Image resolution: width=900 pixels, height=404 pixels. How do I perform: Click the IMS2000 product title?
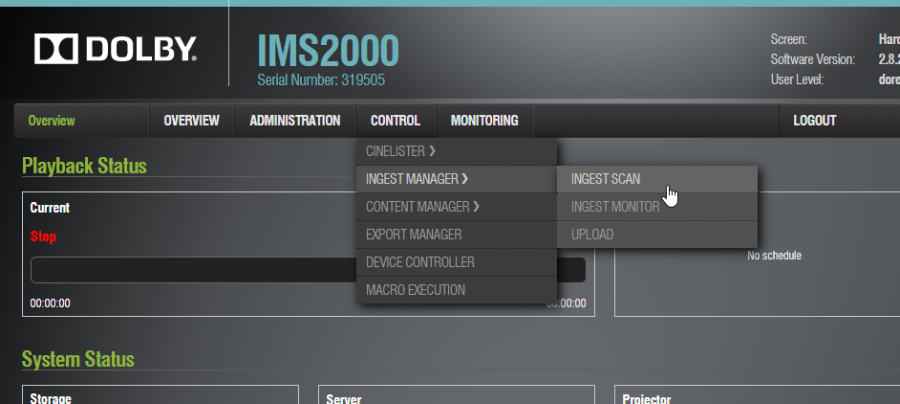327,50
